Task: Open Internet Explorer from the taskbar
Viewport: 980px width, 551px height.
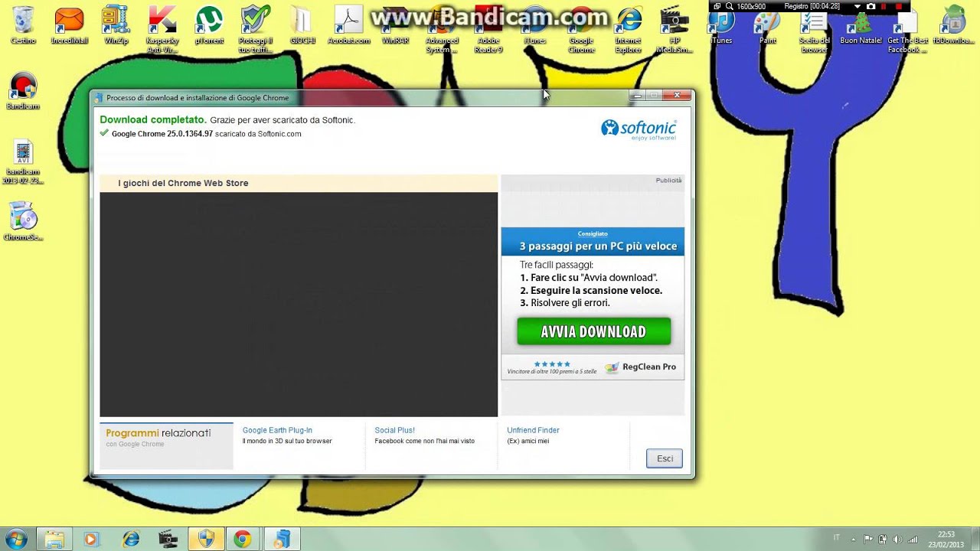Action: 131,539
